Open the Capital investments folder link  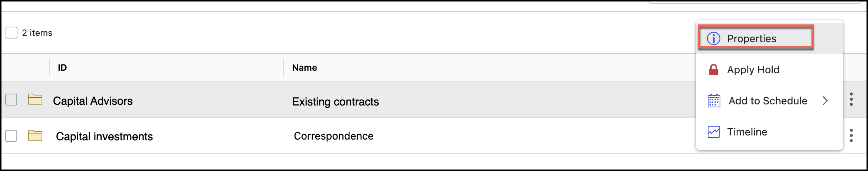click(104, 137)
